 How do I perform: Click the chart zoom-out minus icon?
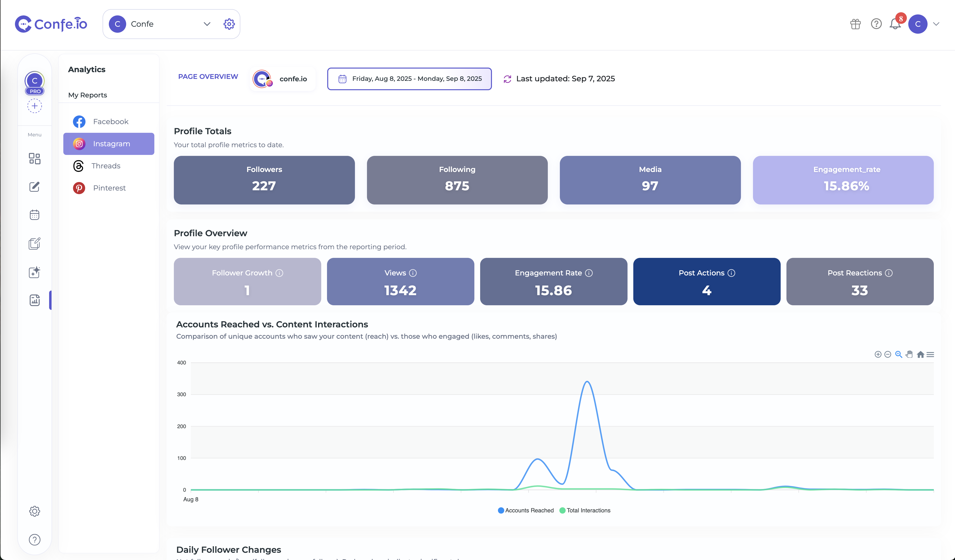click(888, 354)
